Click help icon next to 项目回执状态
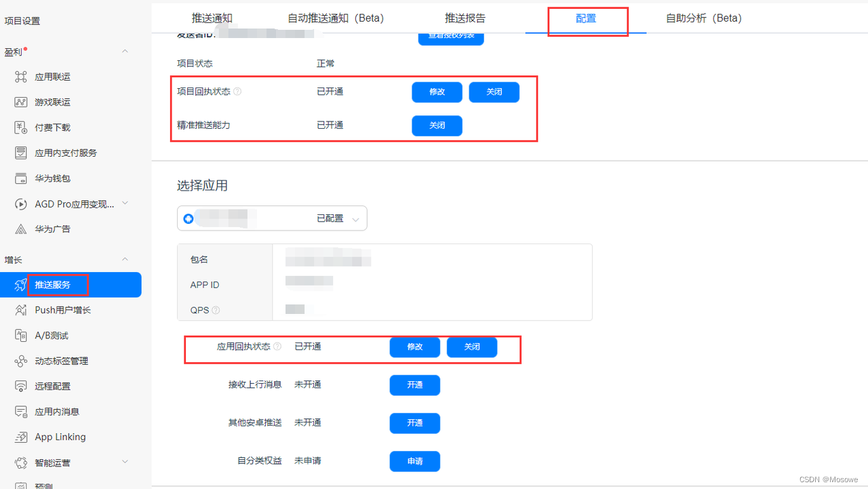Image resolution: width=868 pixels, height=489 pixels. (237, 92)
